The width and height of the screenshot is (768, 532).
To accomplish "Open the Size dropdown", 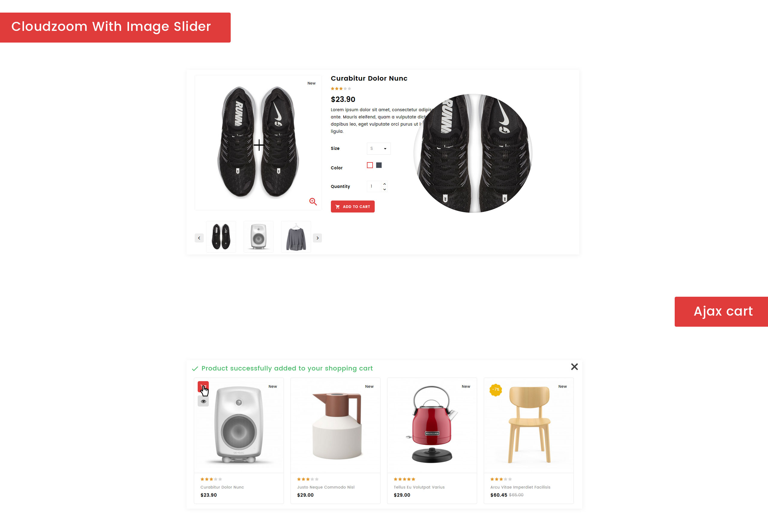I will click(x=379, y=149).
